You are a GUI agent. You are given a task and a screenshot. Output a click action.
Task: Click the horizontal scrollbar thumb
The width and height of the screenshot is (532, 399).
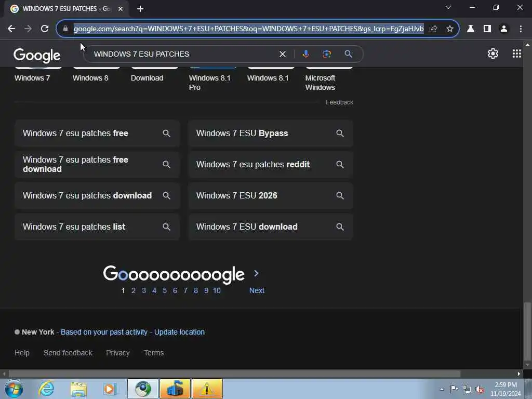coord(234,374)
